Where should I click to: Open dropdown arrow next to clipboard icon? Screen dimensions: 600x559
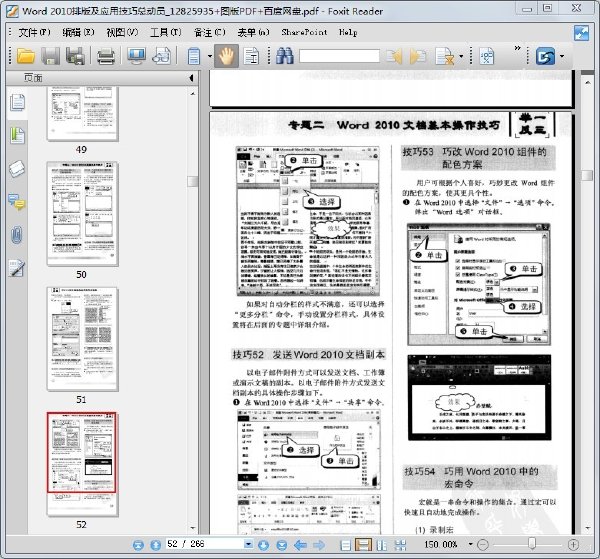(x=210, y=57)
